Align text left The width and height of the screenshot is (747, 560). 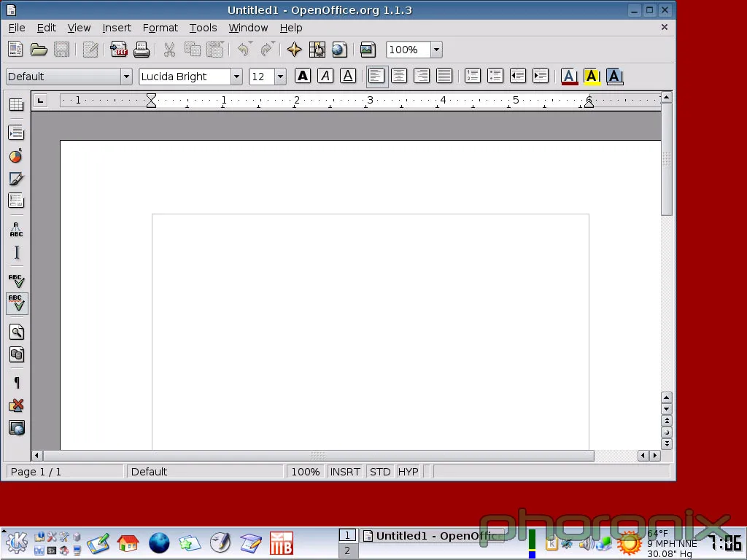376,76
